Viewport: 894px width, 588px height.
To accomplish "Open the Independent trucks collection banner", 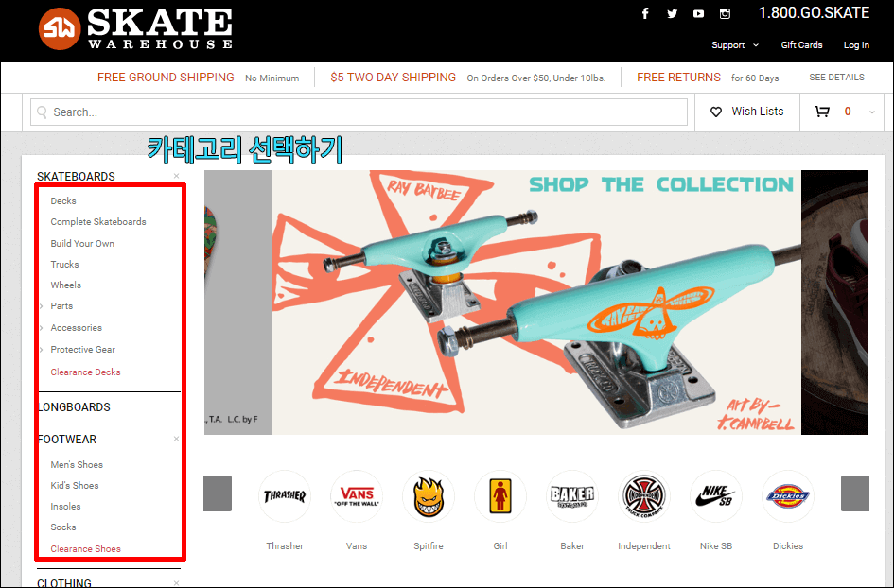I will [536, 303].
